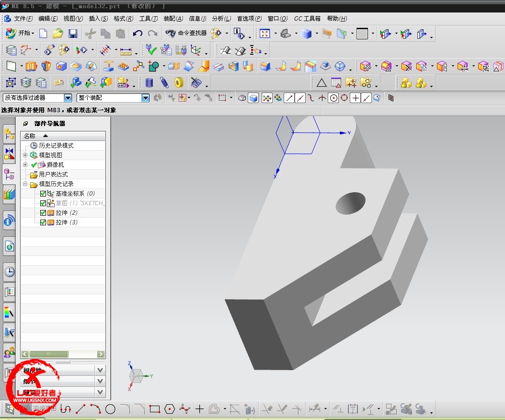
Task: Open the 开始 start dropdown
Action: [20, 33]
